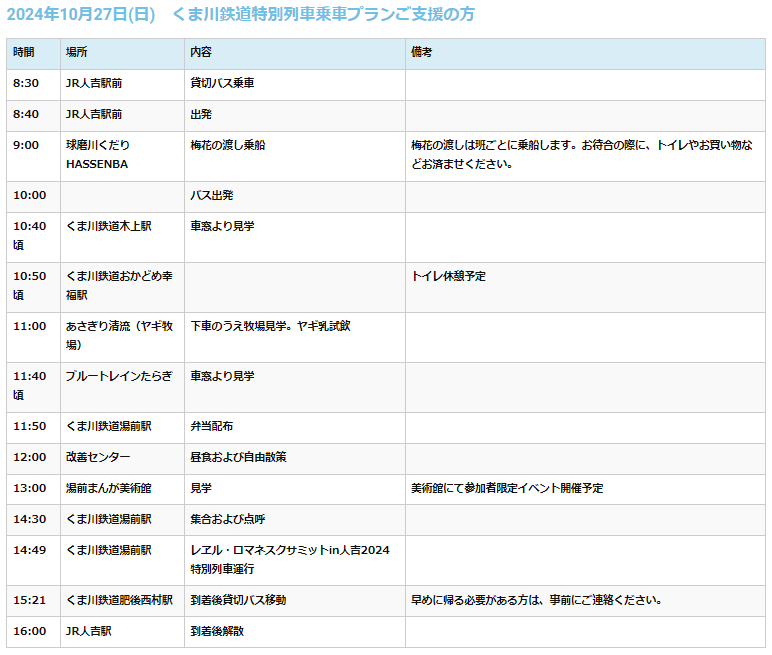Click the 集合および点呼 cell
Viewport: 772px width, 655px height.
(x=228, y=519)
